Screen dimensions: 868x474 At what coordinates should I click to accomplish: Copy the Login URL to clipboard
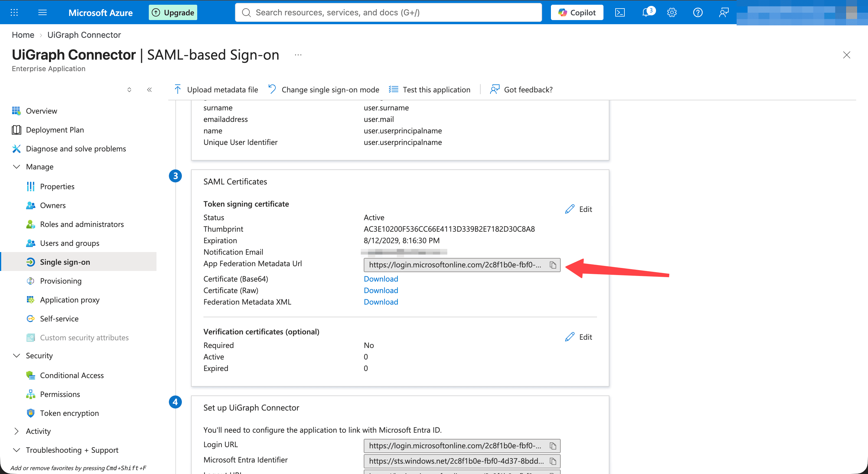tap(553, 446)
